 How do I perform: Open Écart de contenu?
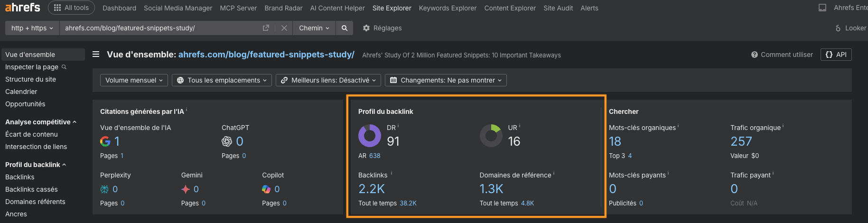pyautogui.click(x=31, y=134)
